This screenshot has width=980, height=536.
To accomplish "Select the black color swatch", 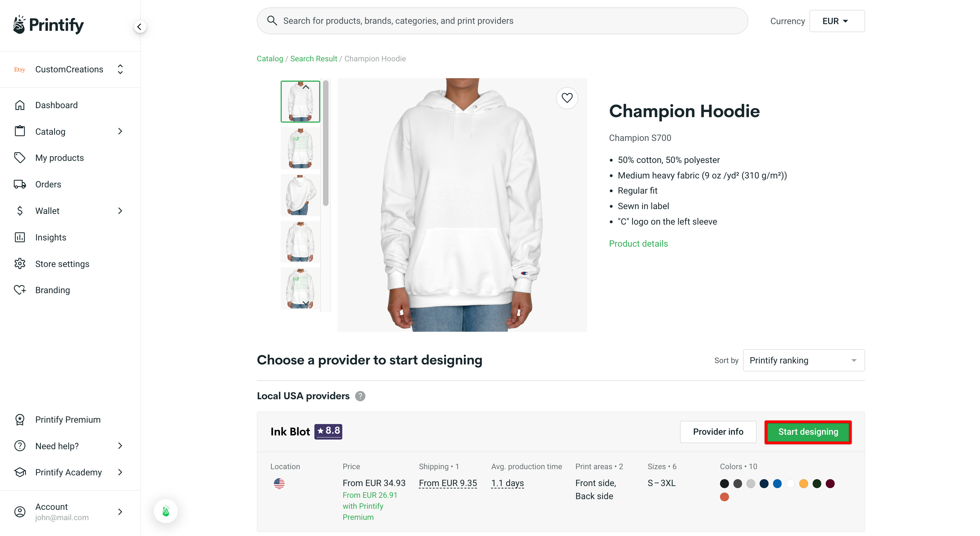I will click(724, 483).
